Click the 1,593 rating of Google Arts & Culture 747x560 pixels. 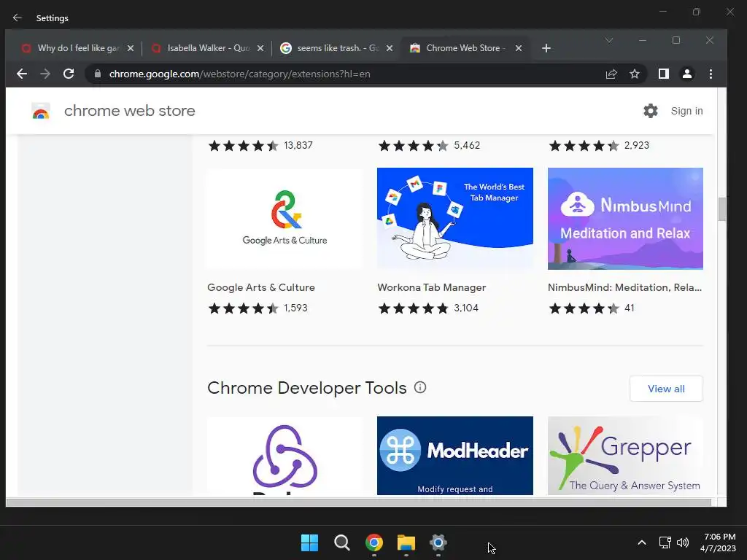click(295, 308)
